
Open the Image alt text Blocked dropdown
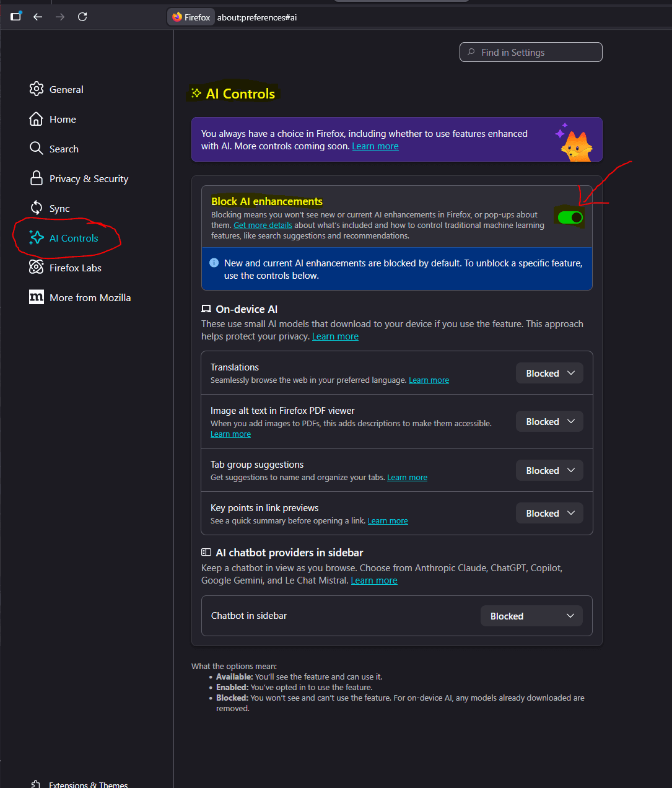click(x=550, y=421)
